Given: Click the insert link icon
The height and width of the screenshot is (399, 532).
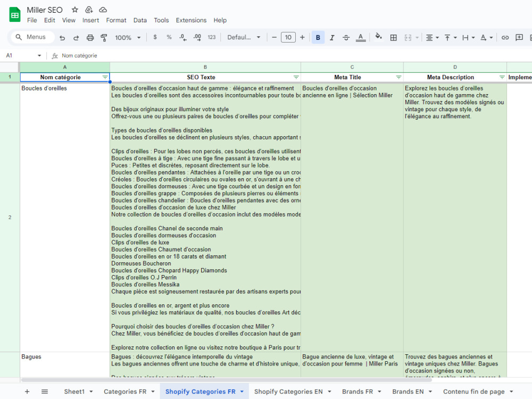Looking at the screenshot, I should pyautogui.click(x=505, y=37).
